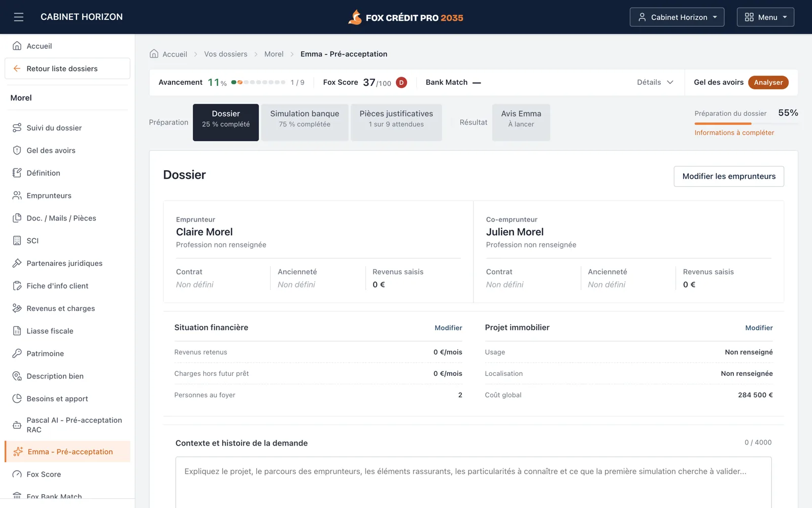812x508 pixels.
Task: Click Retour liste dossiers button
Action: point(67,69)
